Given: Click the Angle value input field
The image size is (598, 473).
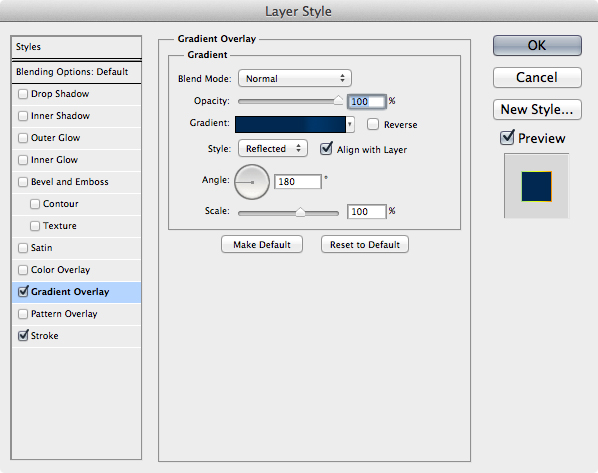Looking at the screenshot, I should coord(298,182).
